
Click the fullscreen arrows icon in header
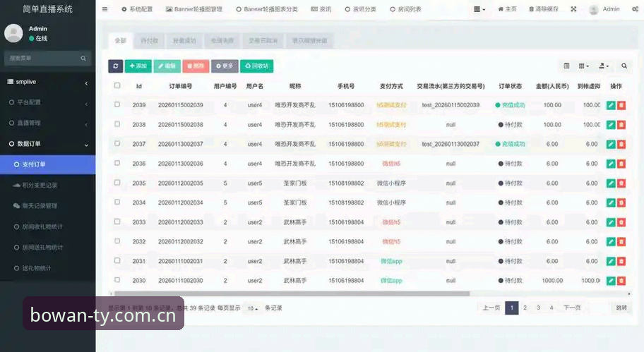573,9
